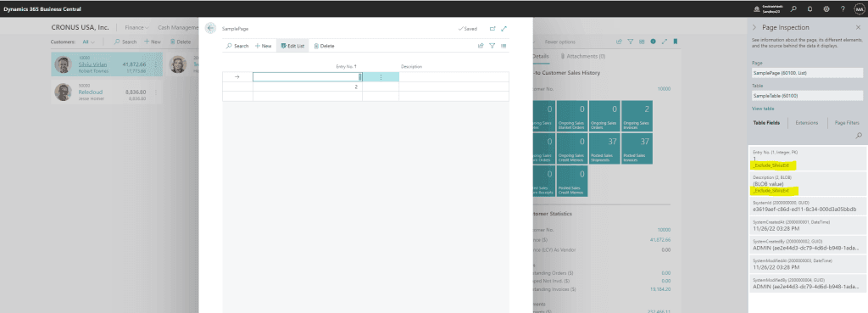
Task: Click bookmark icon in background page
Action: tap(676, 42)
